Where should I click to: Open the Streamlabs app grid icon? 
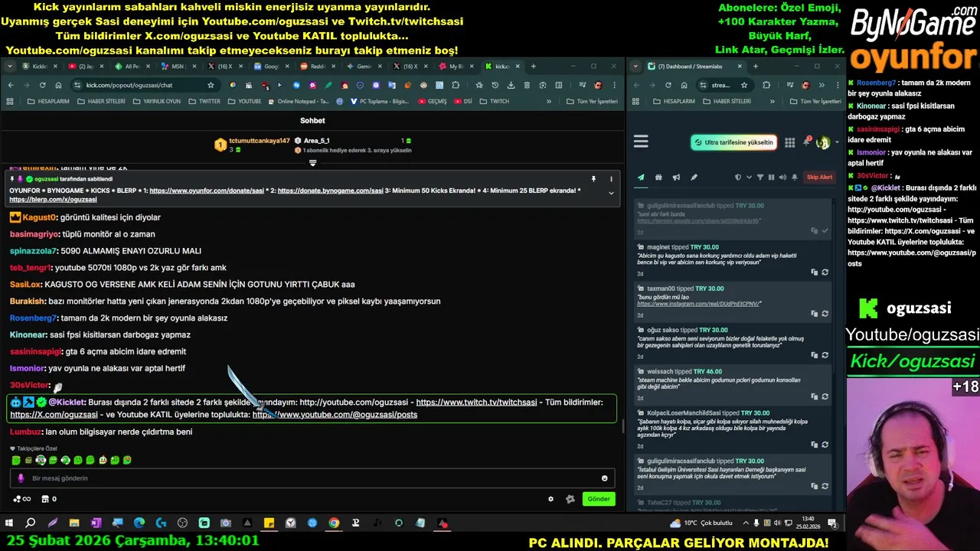(x=789, y=142)
